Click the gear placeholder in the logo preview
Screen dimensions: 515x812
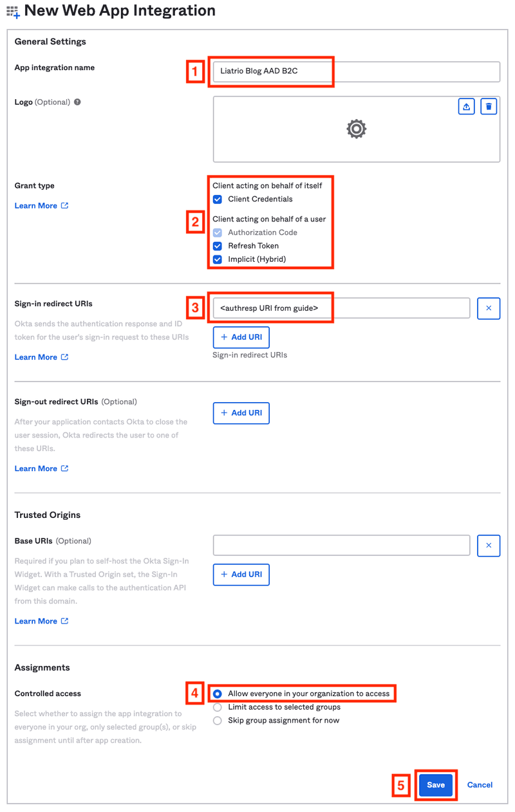click(356, 129)
